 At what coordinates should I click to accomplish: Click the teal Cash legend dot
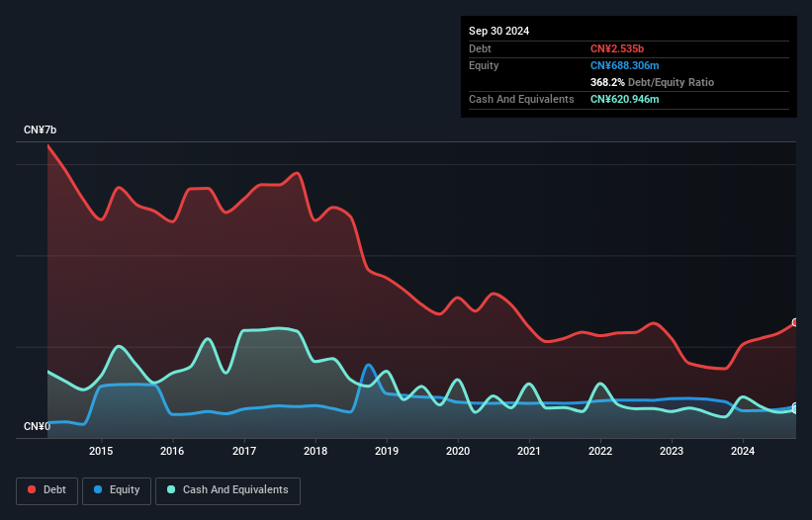click(171, 489)
